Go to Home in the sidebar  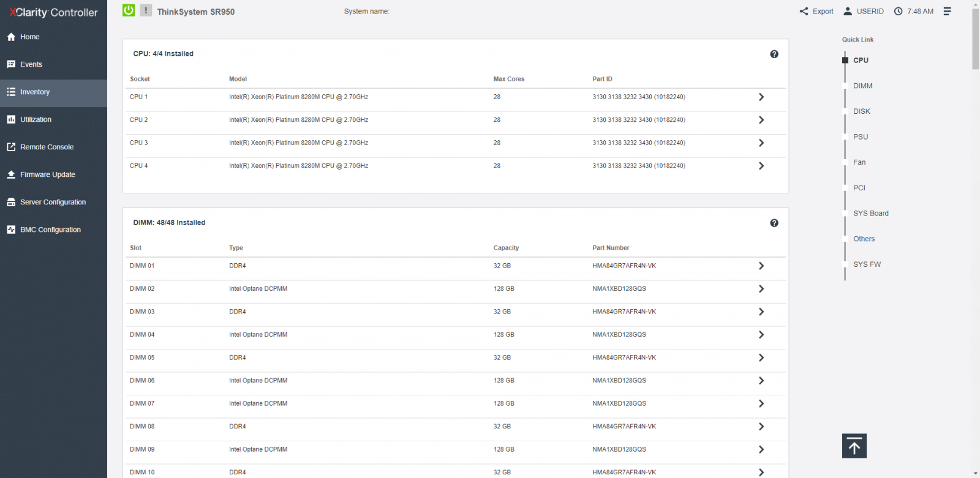tap(53, 37)
